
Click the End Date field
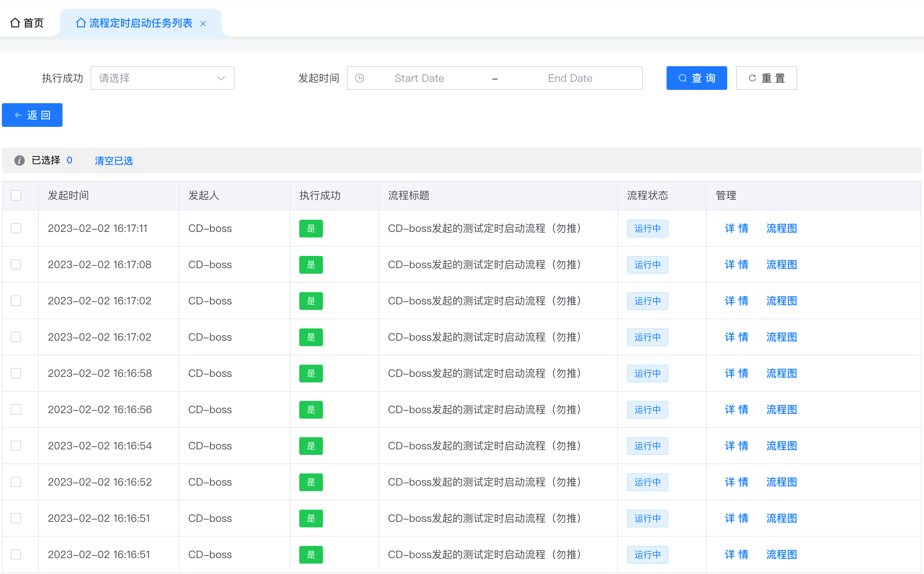pos(570,78)
